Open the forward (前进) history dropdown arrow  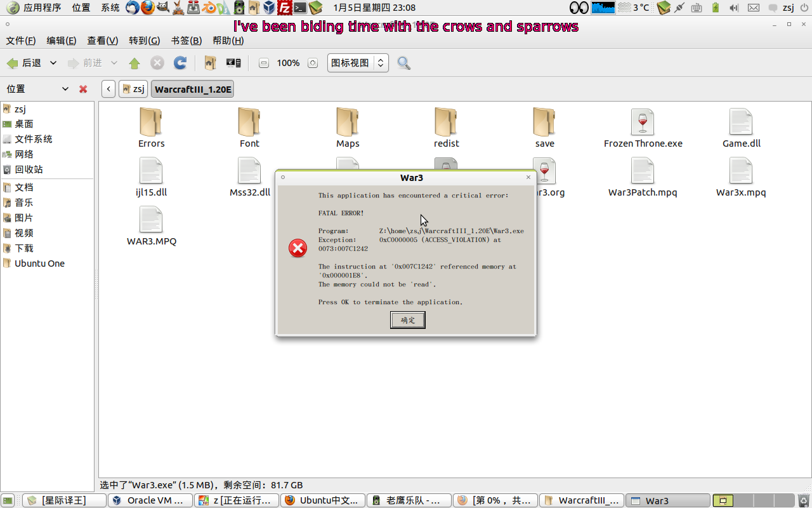pyautogui.click(x=114, y=63)
